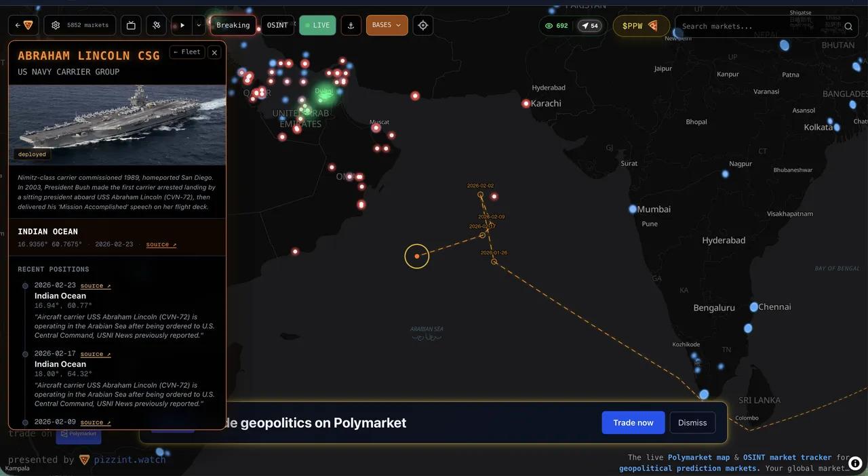The image size is (868, 476).
Task: Click the blue Chennai market marker
Action: pos(754,307)
